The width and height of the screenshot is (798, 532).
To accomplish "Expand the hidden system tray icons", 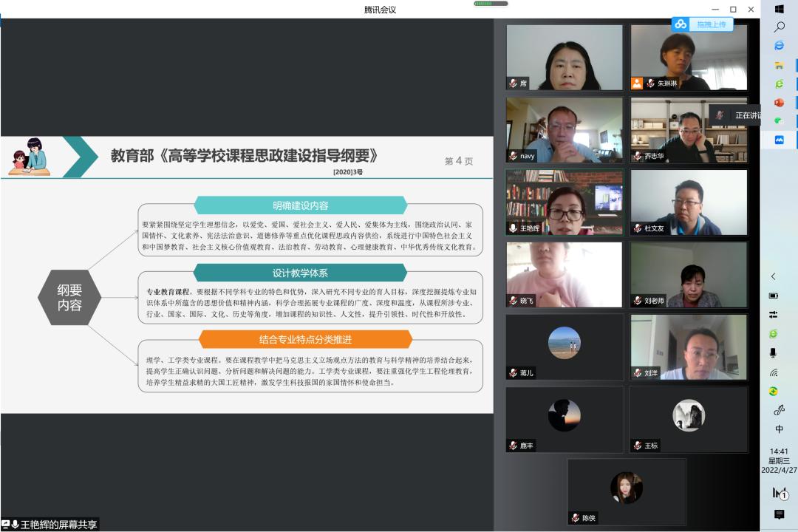I will (774, 276).
